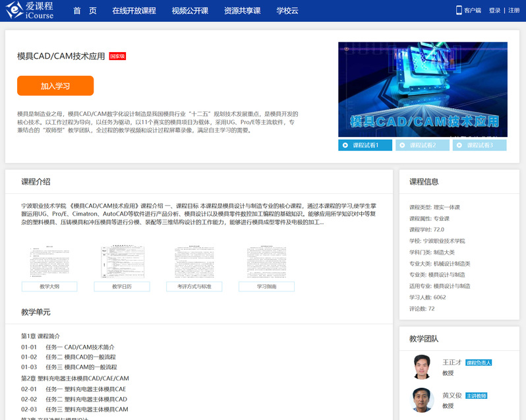The image size is (526, 420).
Task: Click the 教学大纲 label button
Action: point(49,287)
